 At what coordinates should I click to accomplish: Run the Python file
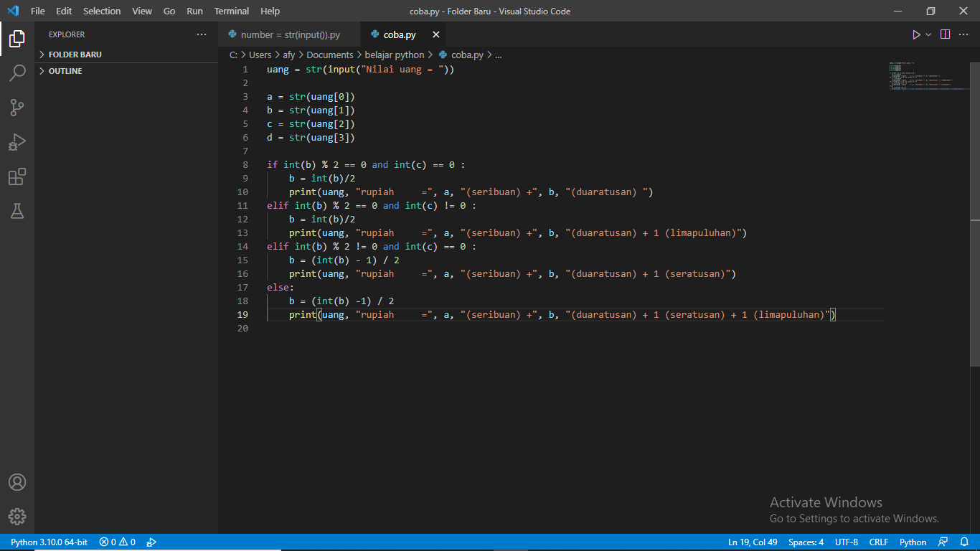coord(916,34)
